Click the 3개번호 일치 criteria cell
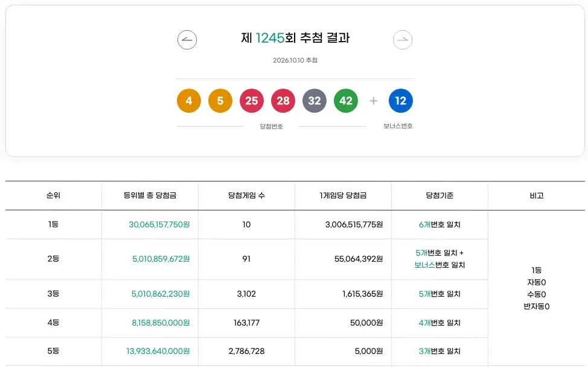The width and height of the screenshot is (588, 369). [439, 351]
